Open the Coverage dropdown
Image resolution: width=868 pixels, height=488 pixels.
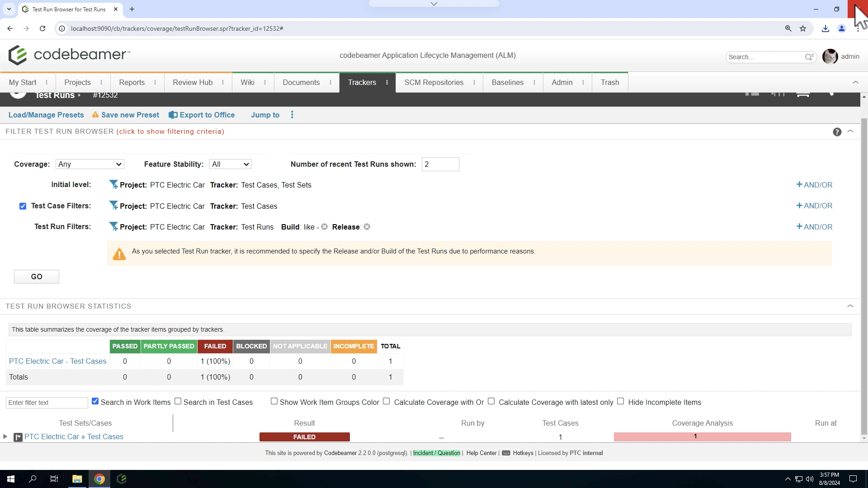[x=90, y=164]
